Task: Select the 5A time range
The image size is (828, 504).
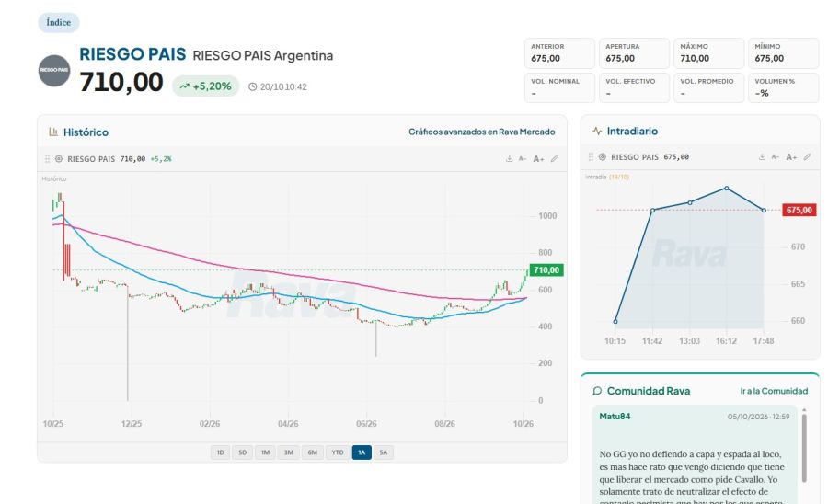Action: coord(384,452)
